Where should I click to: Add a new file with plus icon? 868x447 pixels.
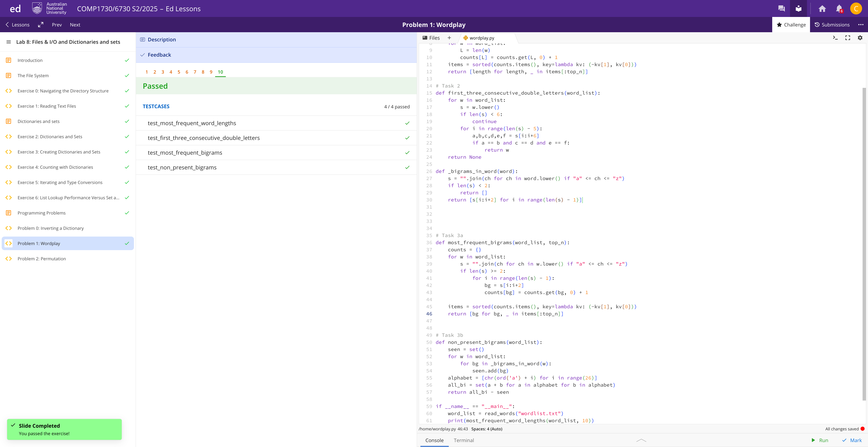click(449, 38)
